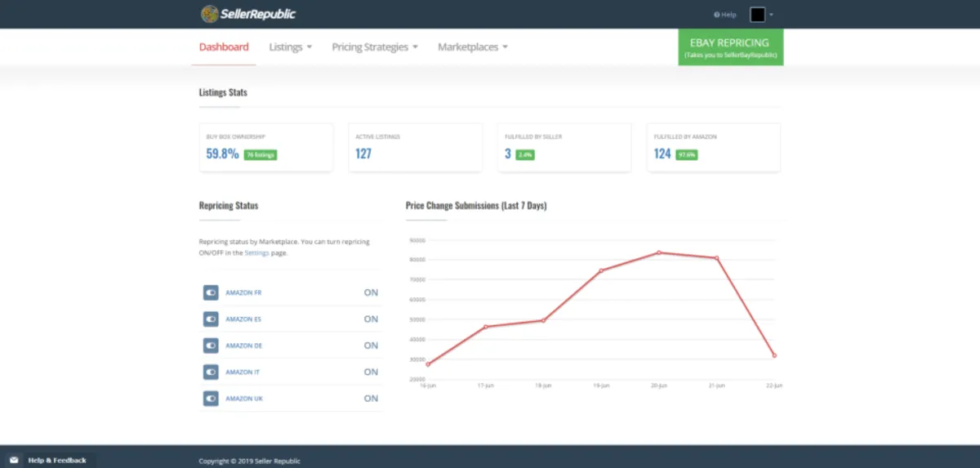The width and height of the screenshot is (980, 468).
Task: Toggle the Amazon IT repricing switch
Action: pos(210,372)
